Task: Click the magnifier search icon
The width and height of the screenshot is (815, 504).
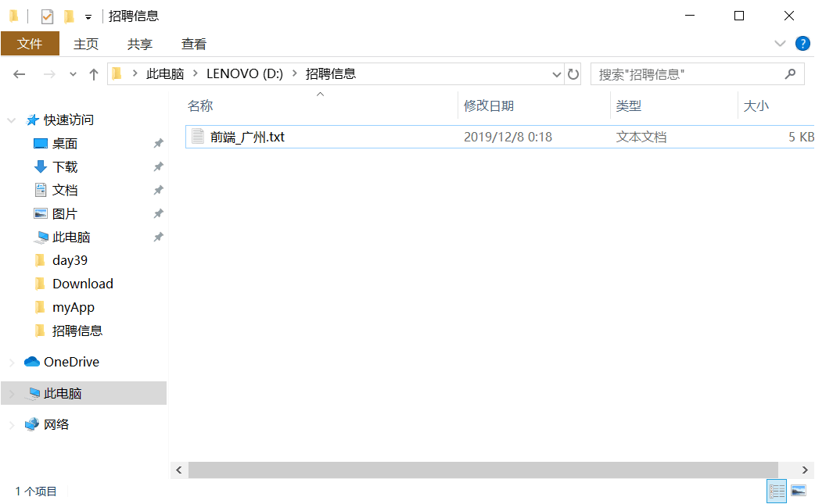Action: pos(790,74)
